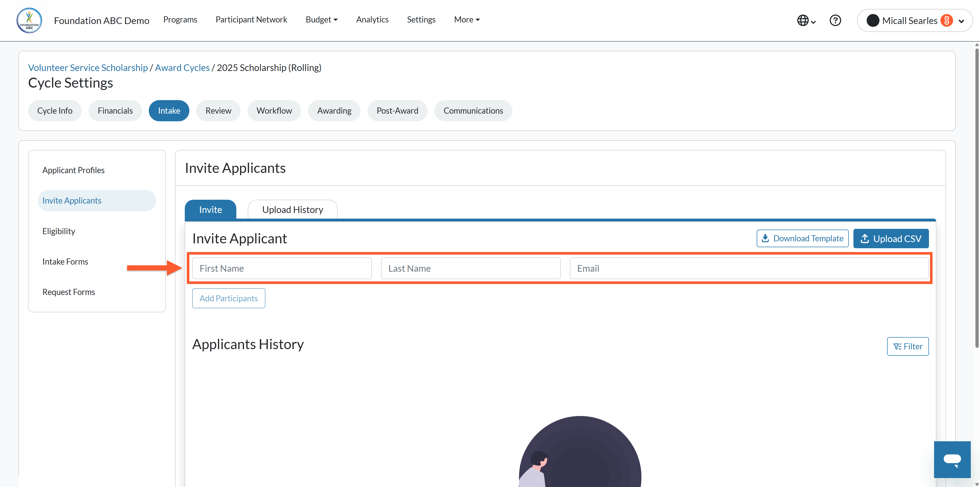
Task: Open the Programs menu item
Action: pos(180,19)
